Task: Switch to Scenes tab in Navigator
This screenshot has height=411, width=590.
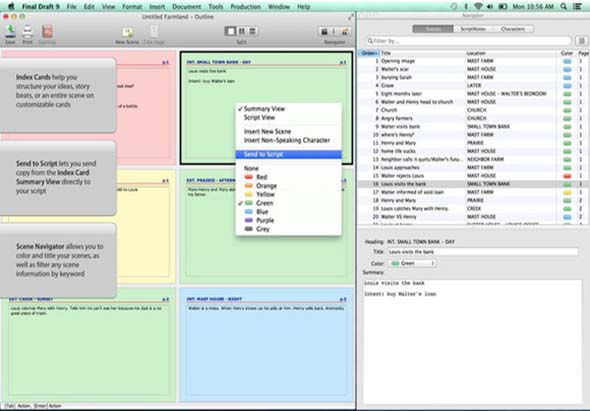Action: coord(433,29)
